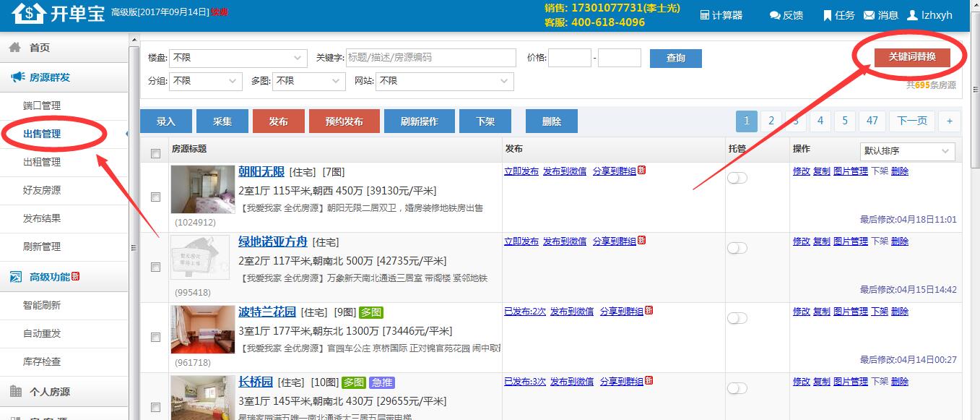This screenshot has width=980, height=420.
Task: Open messages (消息) envelope icon
Action: click(870, 15)
